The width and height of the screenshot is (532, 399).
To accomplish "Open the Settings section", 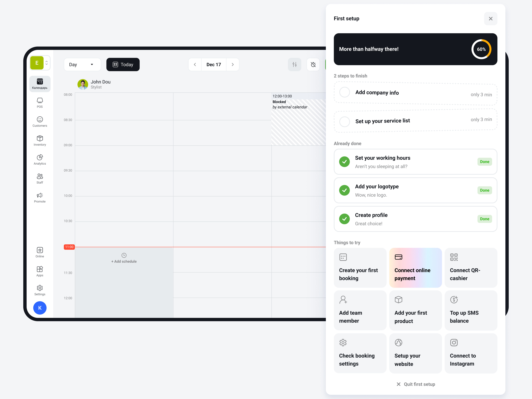I will pyautogui.click(x=40, y=290).
